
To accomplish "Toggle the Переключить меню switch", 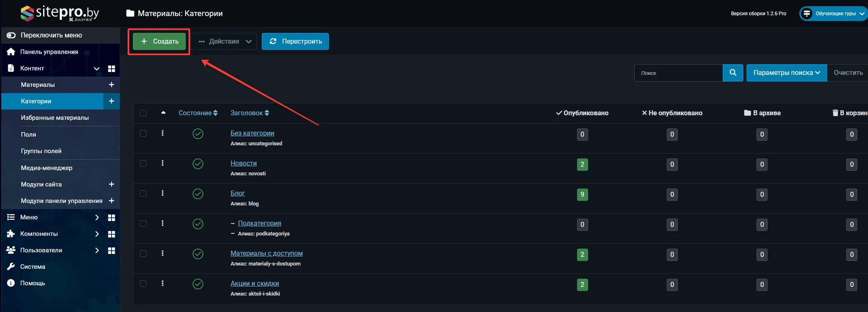I will click(x=11, y=35).
